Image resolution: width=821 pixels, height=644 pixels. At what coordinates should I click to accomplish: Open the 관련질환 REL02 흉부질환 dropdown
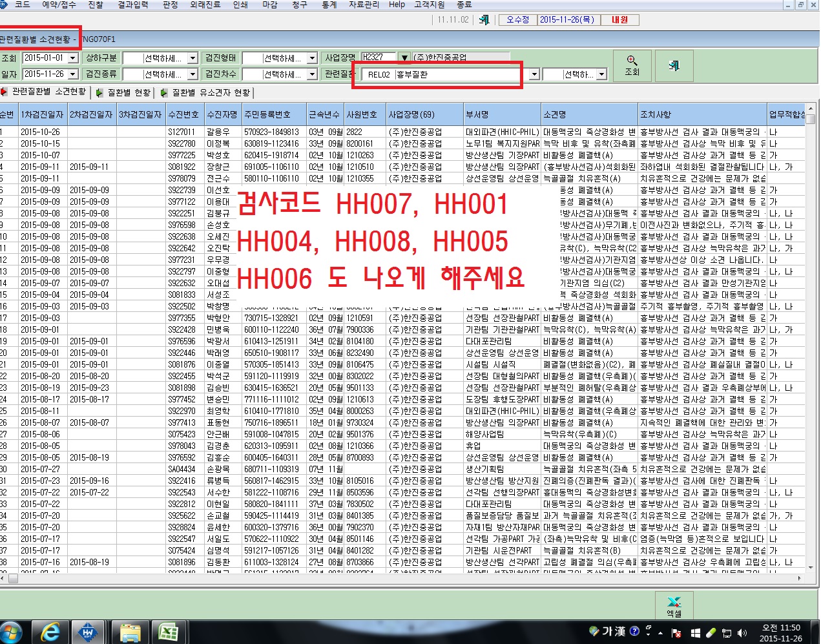tap(534, 74)
